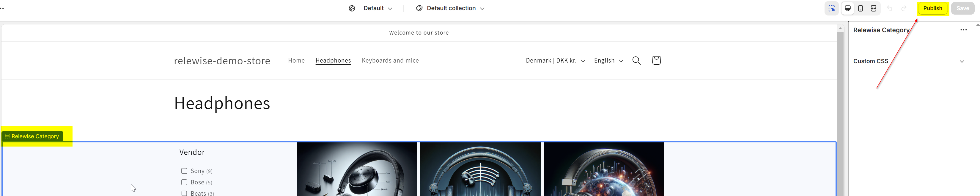Open the Default collection template dropdown
This screenshot has height=196, width=980.
(450, 8)
